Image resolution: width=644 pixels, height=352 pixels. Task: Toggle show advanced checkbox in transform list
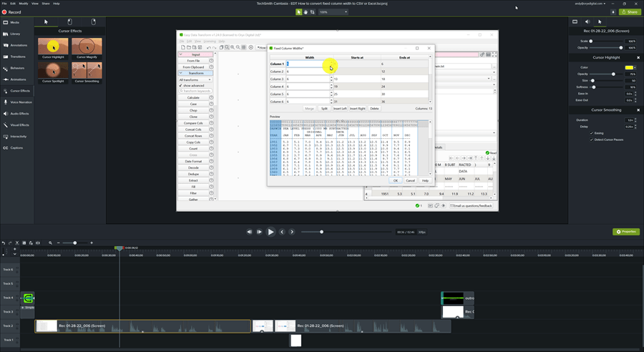[181, 85]
